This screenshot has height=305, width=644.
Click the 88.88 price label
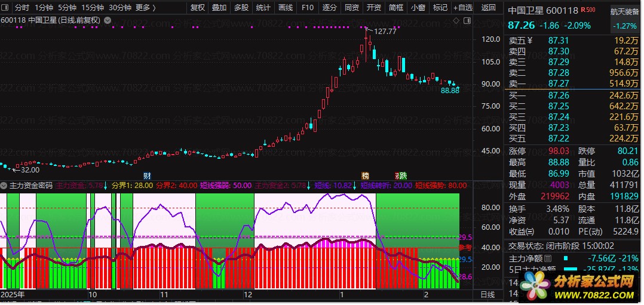tap(450, 90)
